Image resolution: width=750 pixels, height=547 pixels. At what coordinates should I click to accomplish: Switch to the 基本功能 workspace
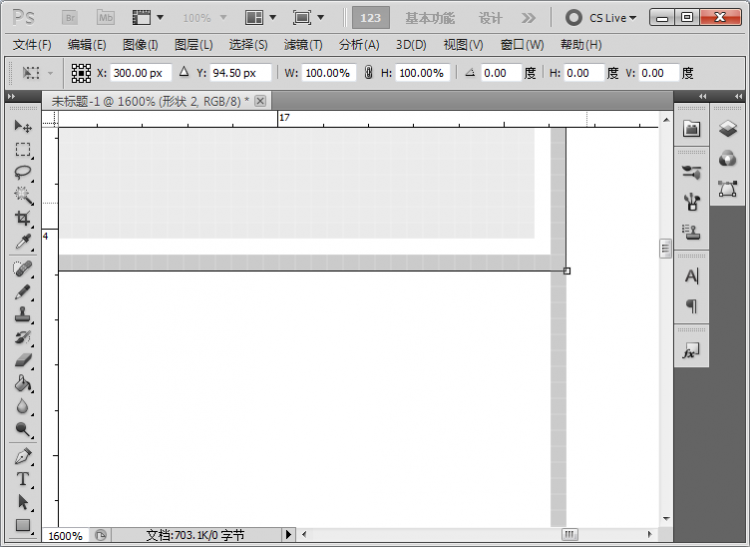click(x=430, y=18)
